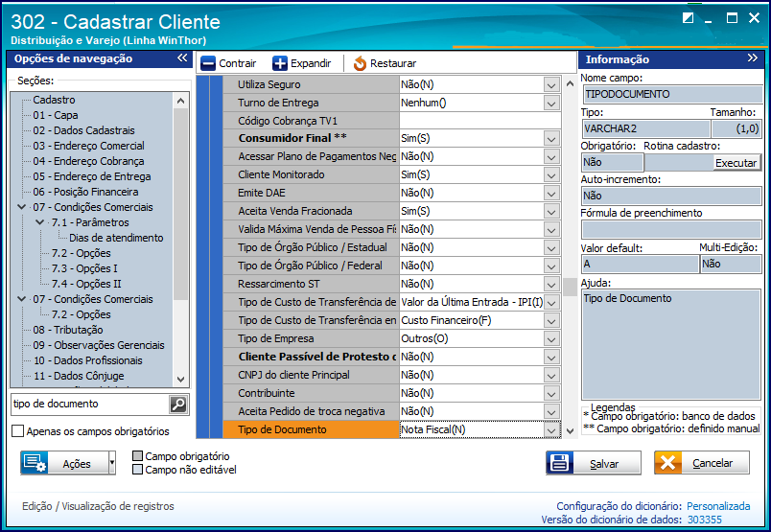Toggle the Campo obrigatório legend box

tap(138, 456)
